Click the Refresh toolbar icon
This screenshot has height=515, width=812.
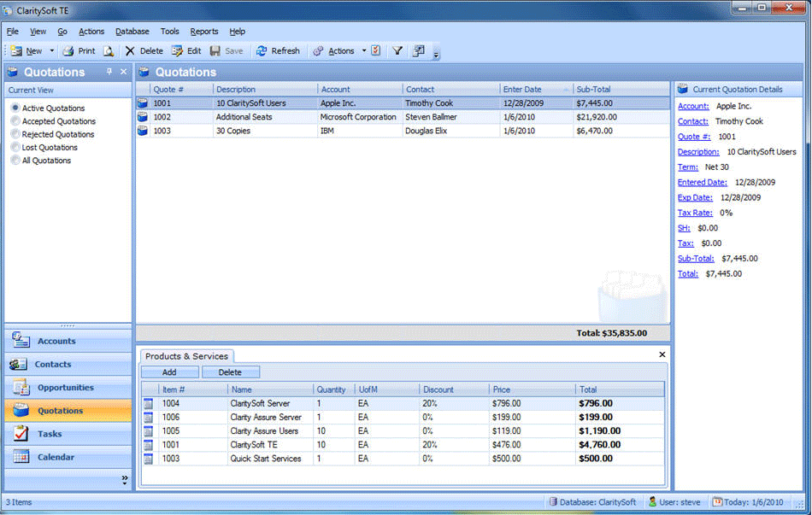click(262, 50)
